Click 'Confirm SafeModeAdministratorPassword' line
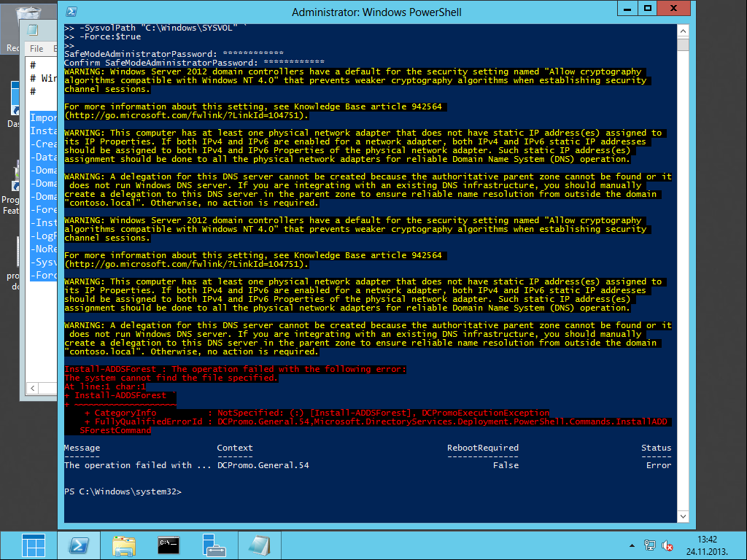The height and width of the screenshot is (560, 747). 194,63
